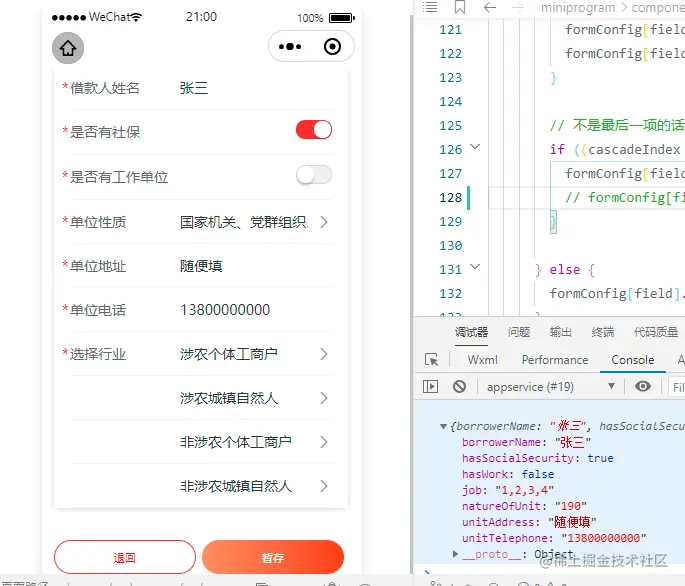Open the appservice (#19) context dropdown
Image resolution: width=685 pixels, height=586 pixels.
(x=550, y=387)
